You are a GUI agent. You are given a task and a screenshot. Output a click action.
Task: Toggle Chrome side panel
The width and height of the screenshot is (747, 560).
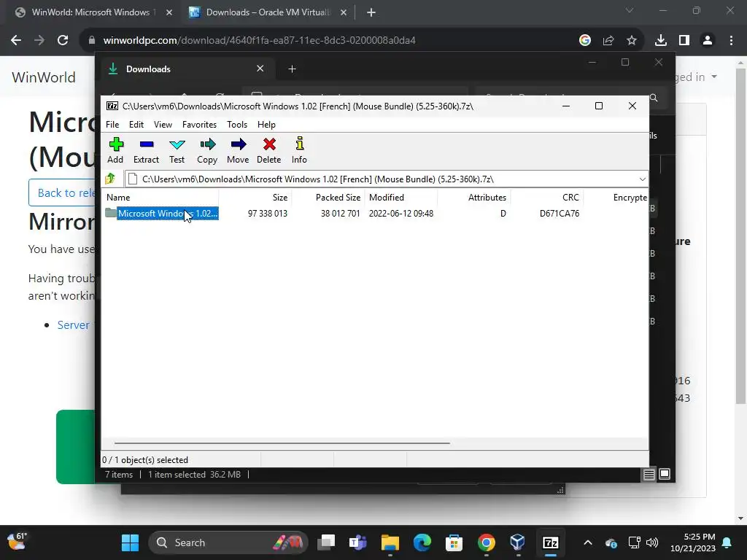pos(684,41)
